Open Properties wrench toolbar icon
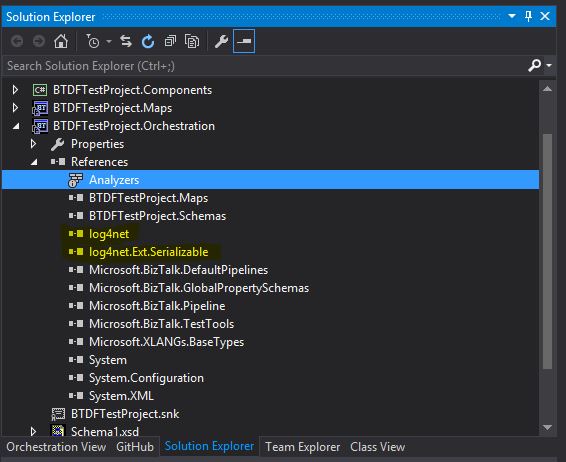 point(221,42)
